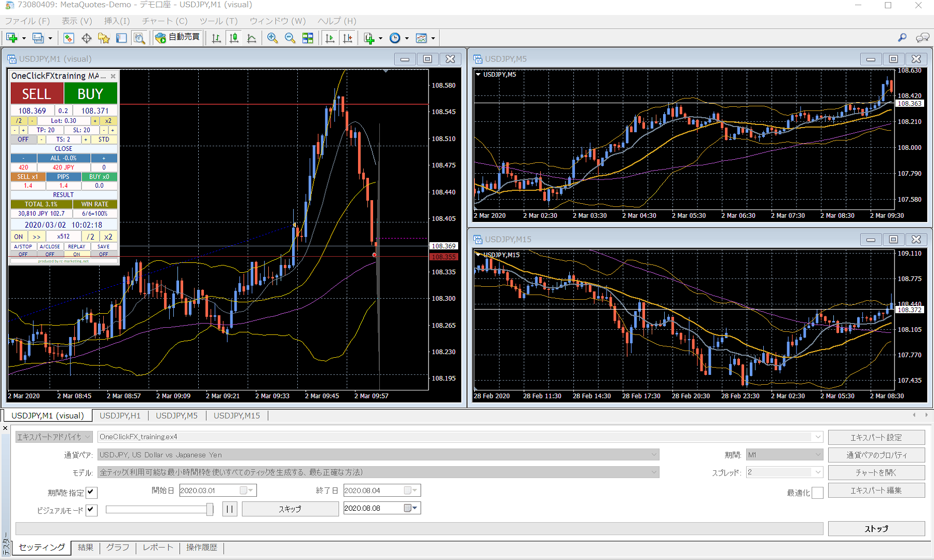Click the tab bar right scroll arrow

(x=926, y=415)
